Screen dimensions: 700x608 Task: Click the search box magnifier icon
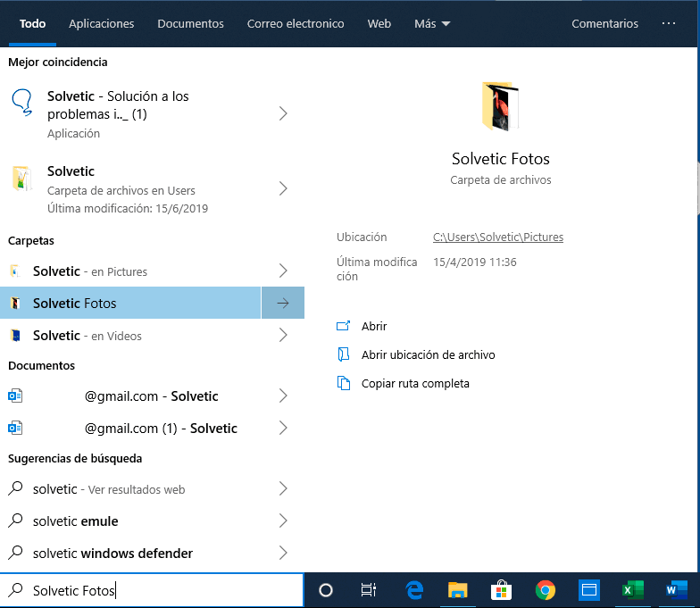pos(15,589)
